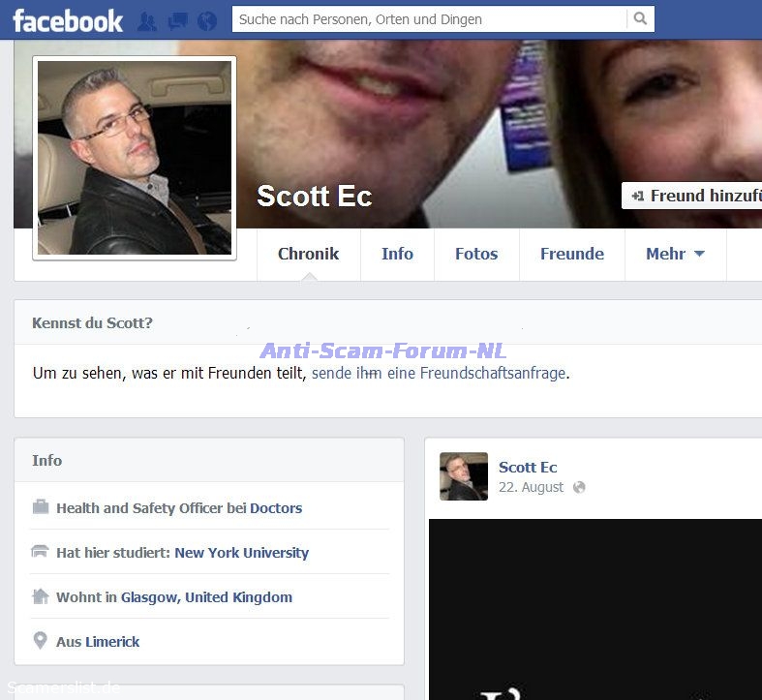The image size is (762, 700).
Task: Click the Freundschaftsanfrage send link
Action: pos(439,373)
